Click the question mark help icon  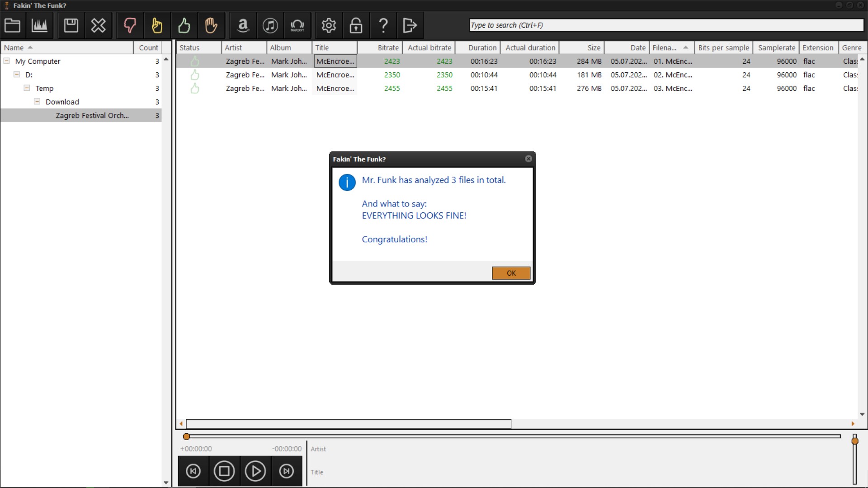[x=383, y=26]
